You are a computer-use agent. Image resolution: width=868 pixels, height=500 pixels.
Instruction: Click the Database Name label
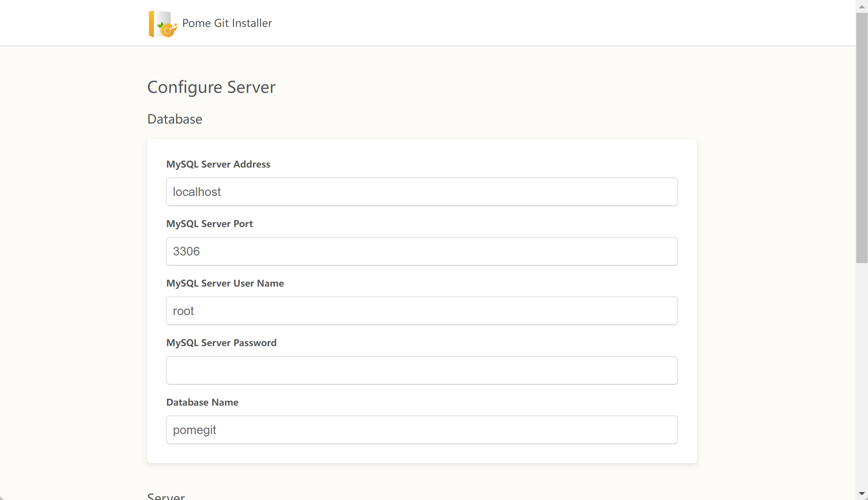pyautogui.click(x=202, y=402)
